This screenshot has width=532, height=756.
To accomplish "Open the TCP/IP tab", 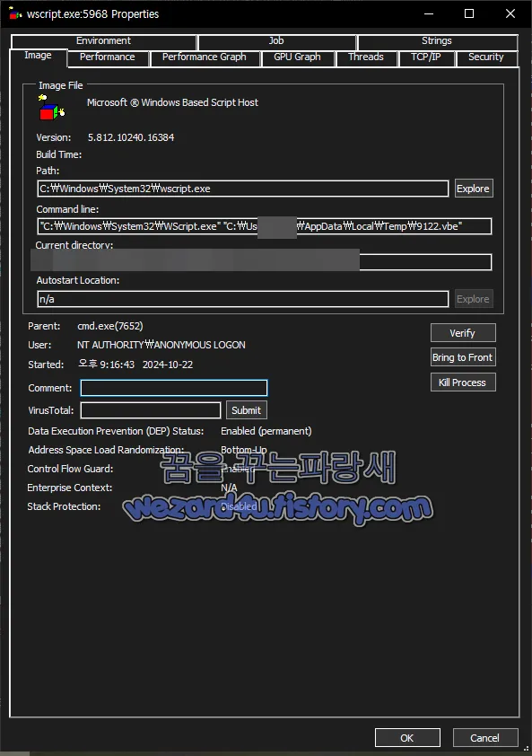I will click(426, 57).
